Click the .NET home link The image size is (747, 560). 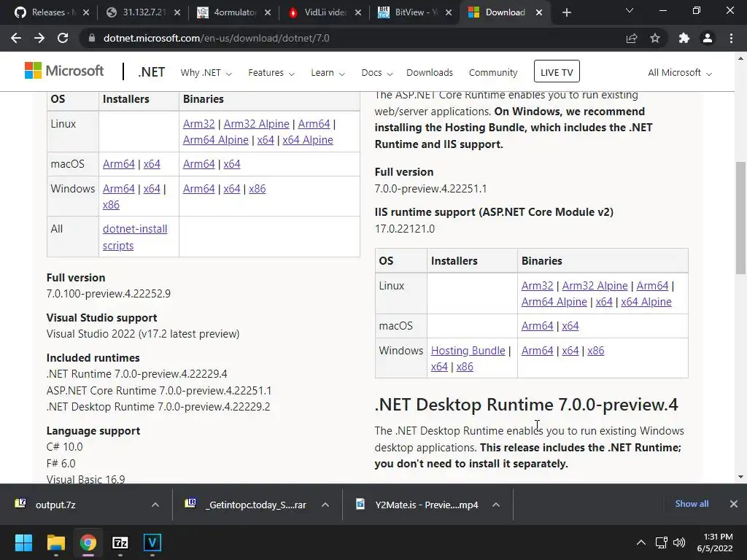(152, 72)
